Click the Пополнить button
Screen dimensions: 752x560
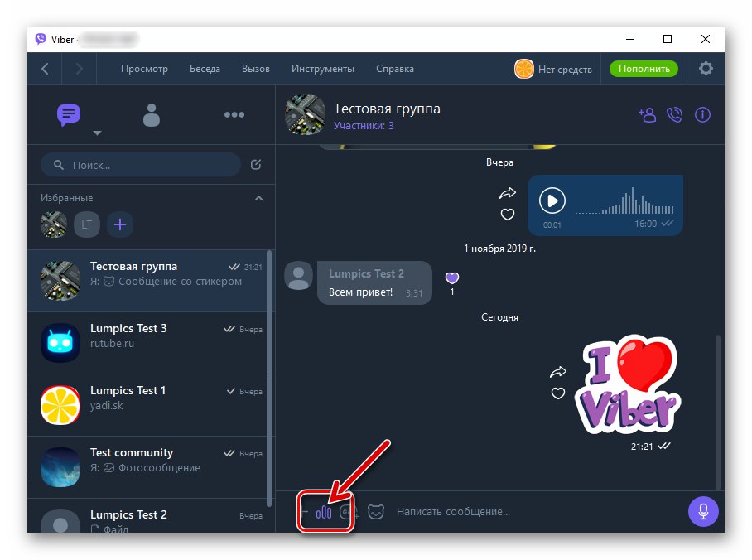pyautogui.click(x=644, y=69)
